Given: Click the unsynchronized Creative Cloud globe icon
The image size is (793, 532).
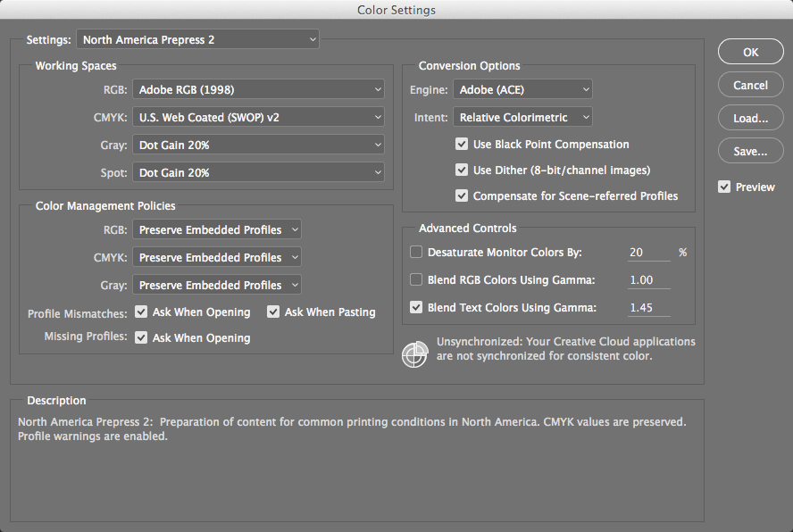Looking at the screenshot, I should [414, 354].
